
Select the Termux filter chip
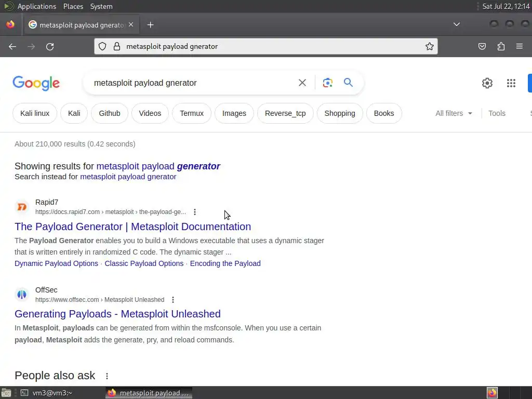(192, 113)
